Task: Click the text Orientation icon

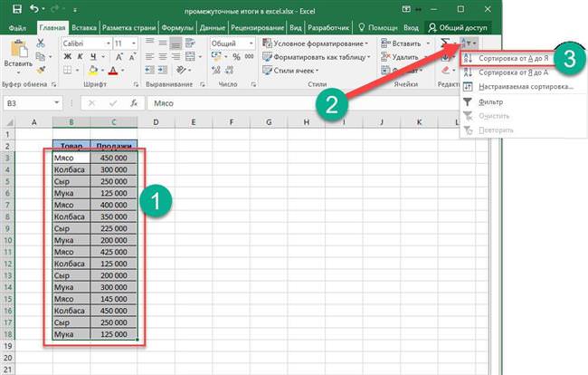Action: [182, 70]
